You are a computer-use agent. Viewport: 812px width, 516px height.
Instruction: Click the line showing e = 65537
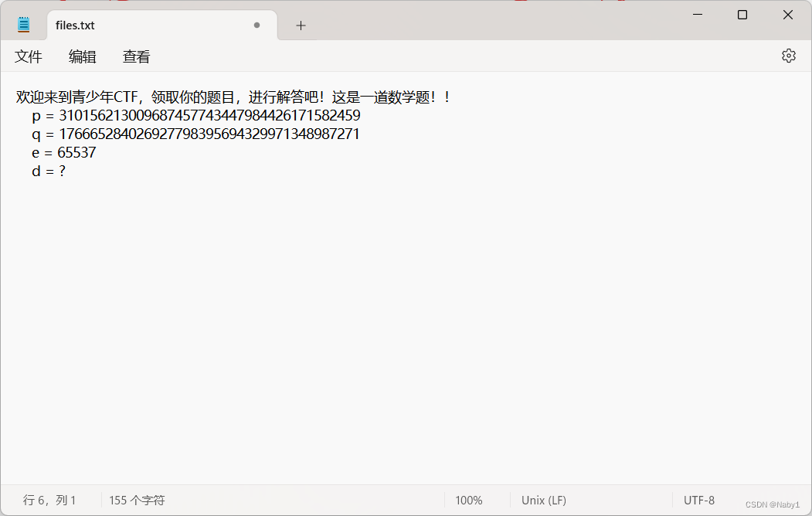point(64,152)
